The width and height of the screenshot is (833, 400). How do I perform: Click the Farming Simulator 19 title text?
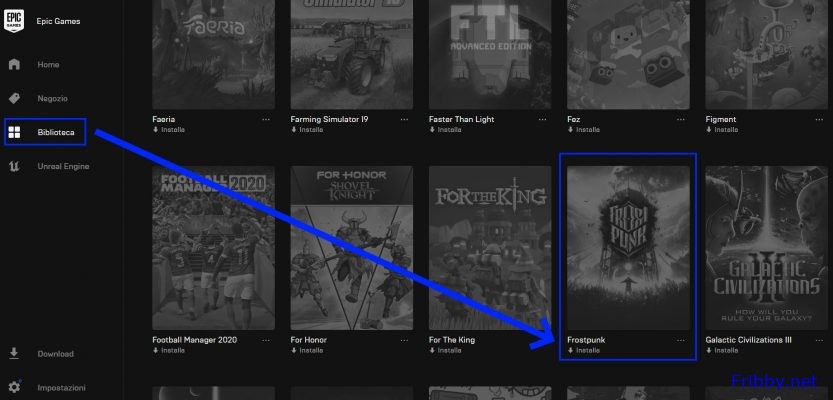click(329, 120)
